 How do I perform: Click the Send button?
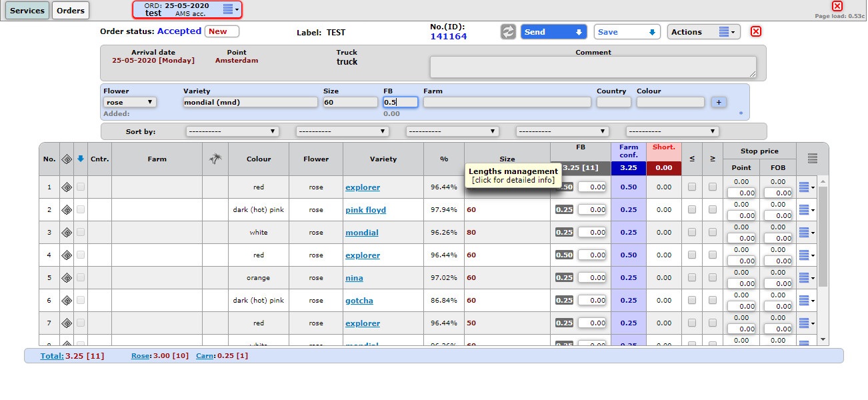[x=553, y=32]
